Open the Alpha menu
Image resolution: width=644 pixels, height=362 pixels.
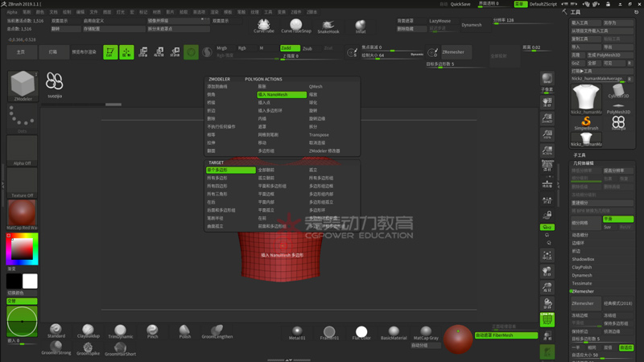click(x=12, y=12)
